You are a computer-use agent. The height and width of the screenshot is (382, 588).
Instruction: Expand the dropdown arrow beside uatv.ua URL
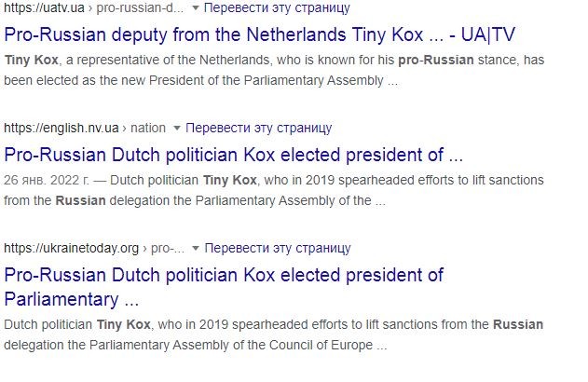(x=195, y=7)
